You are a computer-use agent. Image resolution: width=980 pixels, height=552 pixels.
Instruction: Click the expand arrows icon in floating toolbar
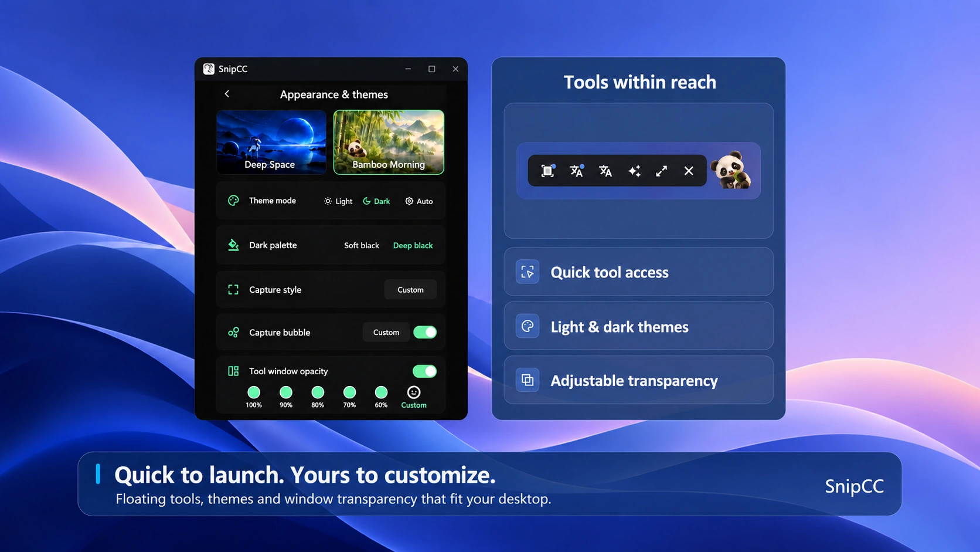tap(661, 171)
